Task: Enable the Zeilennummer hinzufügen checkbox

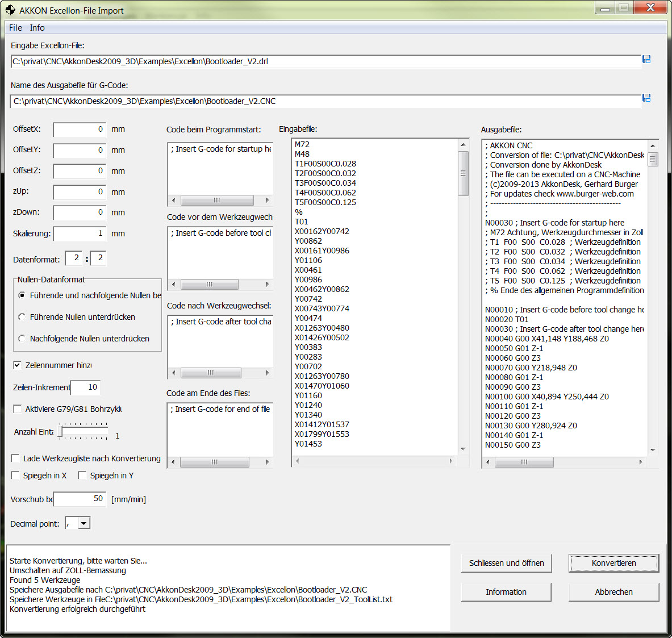Action: tap(18, 365)
